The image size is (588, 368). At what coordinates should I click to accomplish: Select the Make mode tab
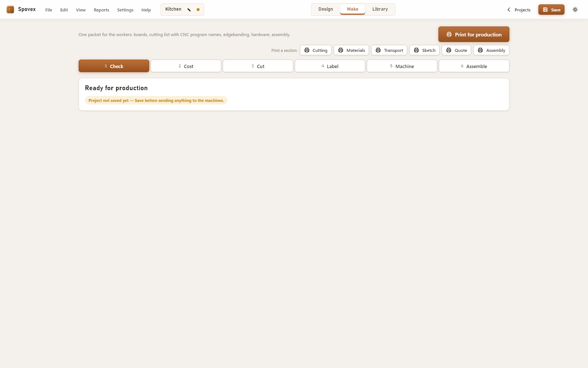(x=352, y=9)
